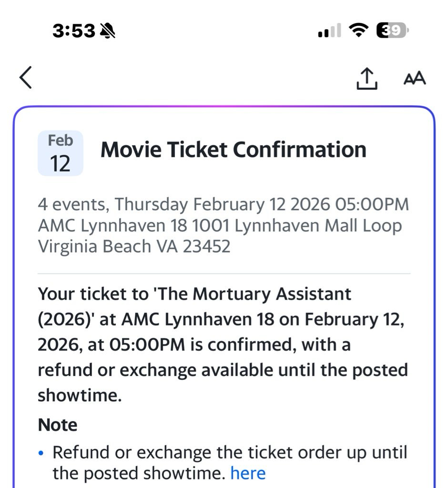The width and height of the screenshot is (448, 488).
Task: Tap the bold "Note" heading
Action: (57, 425)
